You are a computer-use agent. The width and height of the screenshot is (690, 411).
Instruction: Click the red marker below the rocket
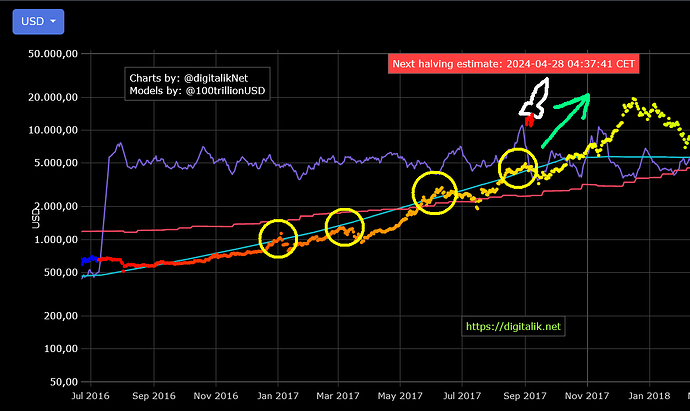529,121
